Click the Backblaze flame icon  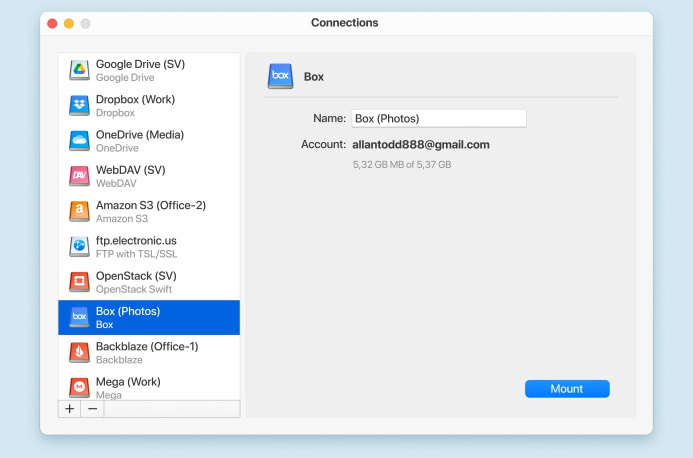pyautogui.click(x=80, y=353)
